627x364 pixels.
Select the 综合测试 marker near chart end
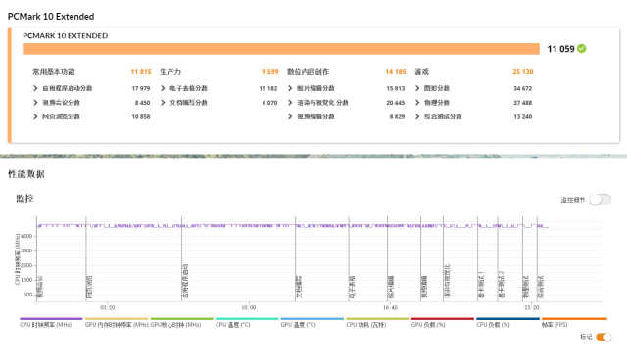540,287
